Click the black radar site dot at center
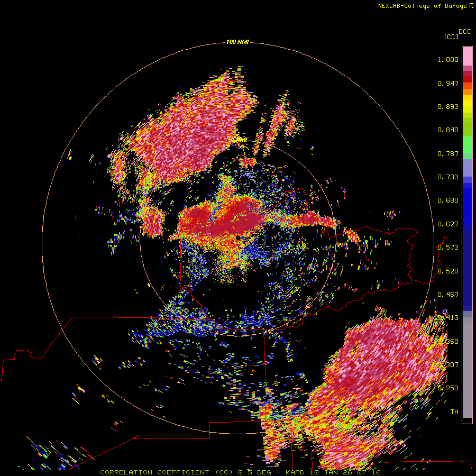The image size is (476, 476). (x=238, y=237)
